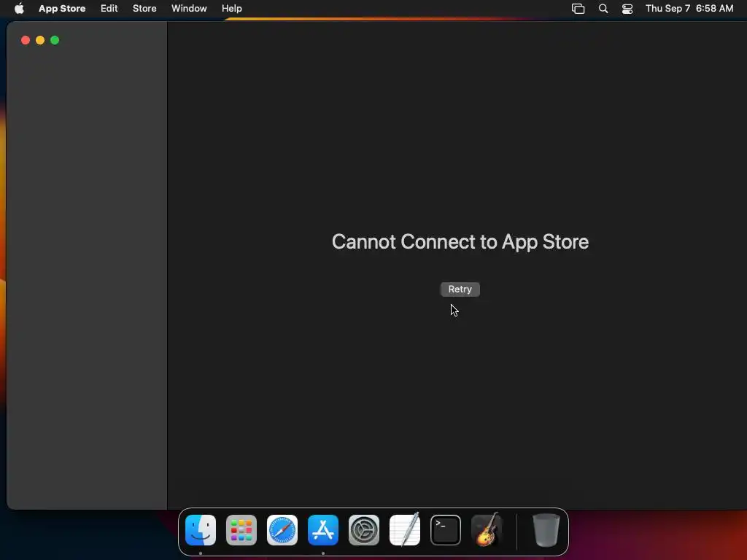Launch TextEdit from the Dock
The width and height of the screenshot is (747, 560).
coord(405,529)
